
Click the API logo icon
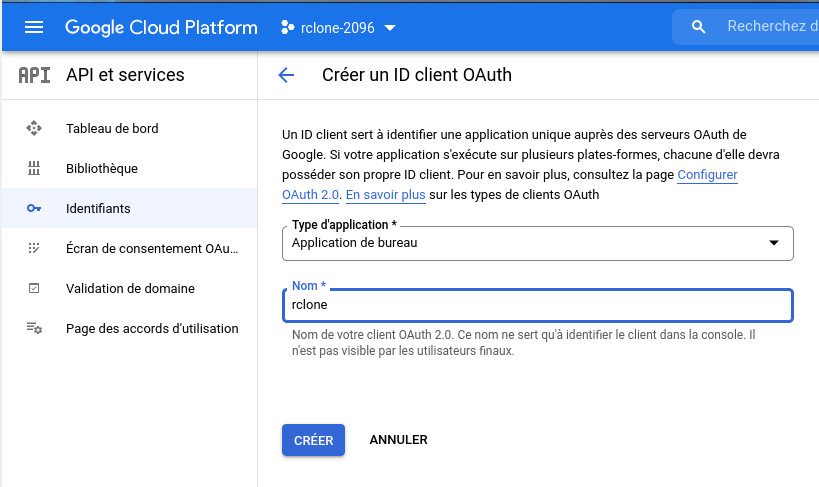point(34,75)
